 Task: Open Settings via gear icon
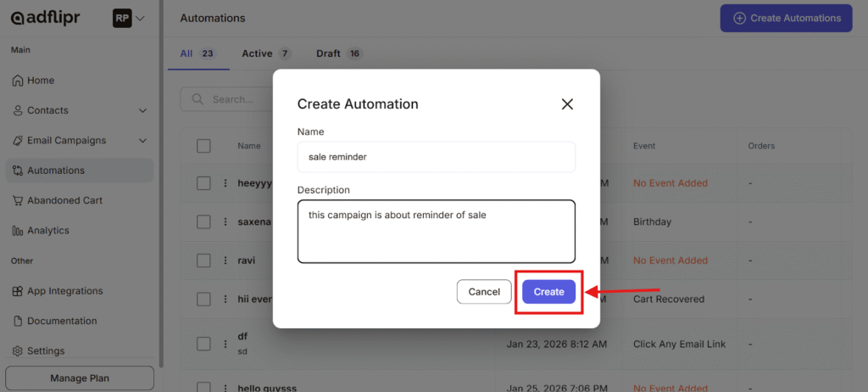pos(18,351)
